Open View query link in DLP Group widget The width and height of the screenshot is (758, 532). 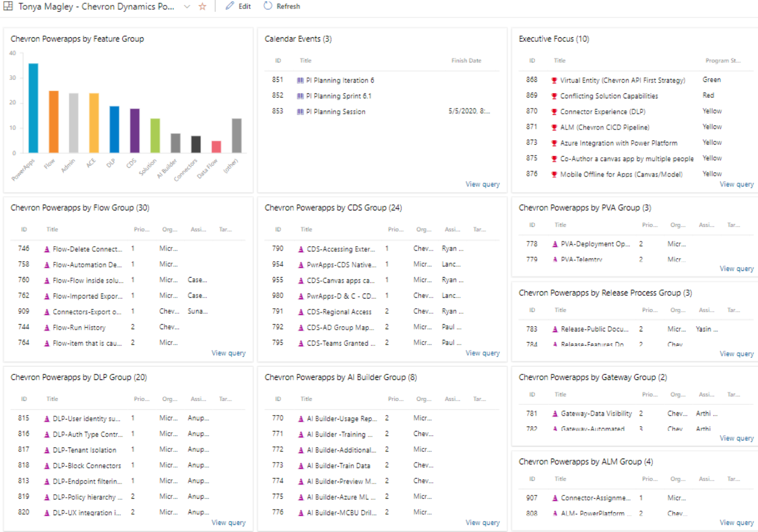point(228,523)
